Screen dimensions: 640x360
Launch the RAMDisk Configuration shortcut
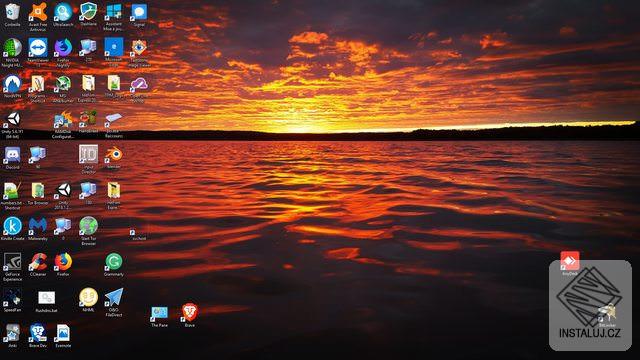[63, 119]
